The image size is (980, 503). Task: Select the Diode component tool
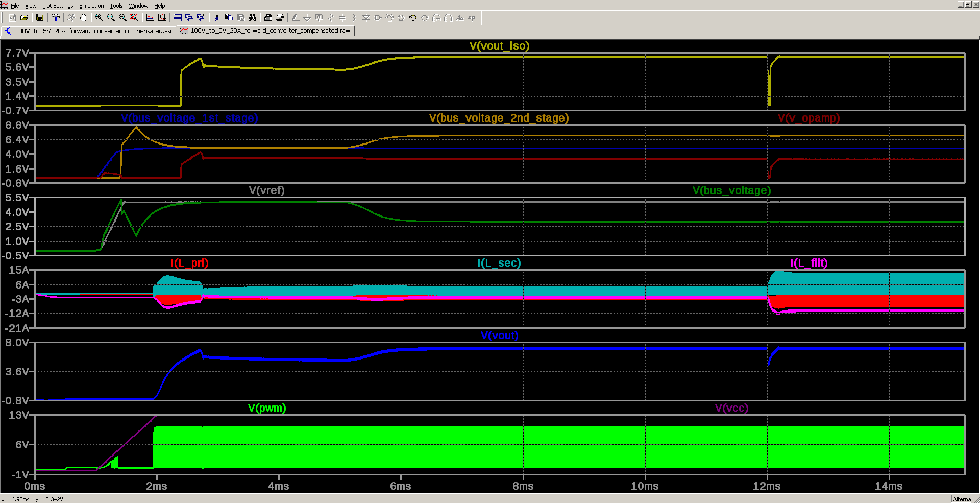click(366, 18)
